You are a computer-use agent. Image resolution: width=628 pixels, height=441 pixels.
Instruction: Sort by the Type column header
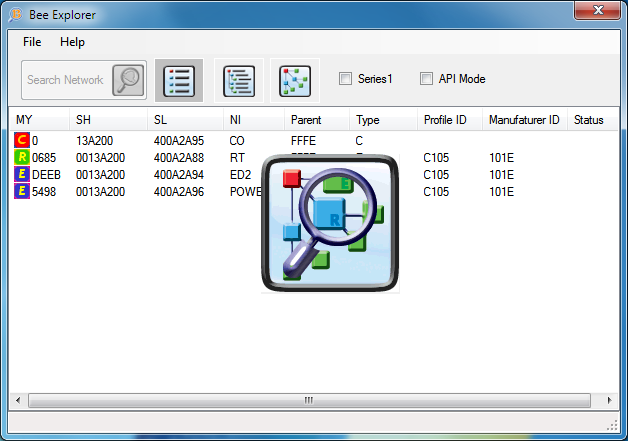pos(384,120)
